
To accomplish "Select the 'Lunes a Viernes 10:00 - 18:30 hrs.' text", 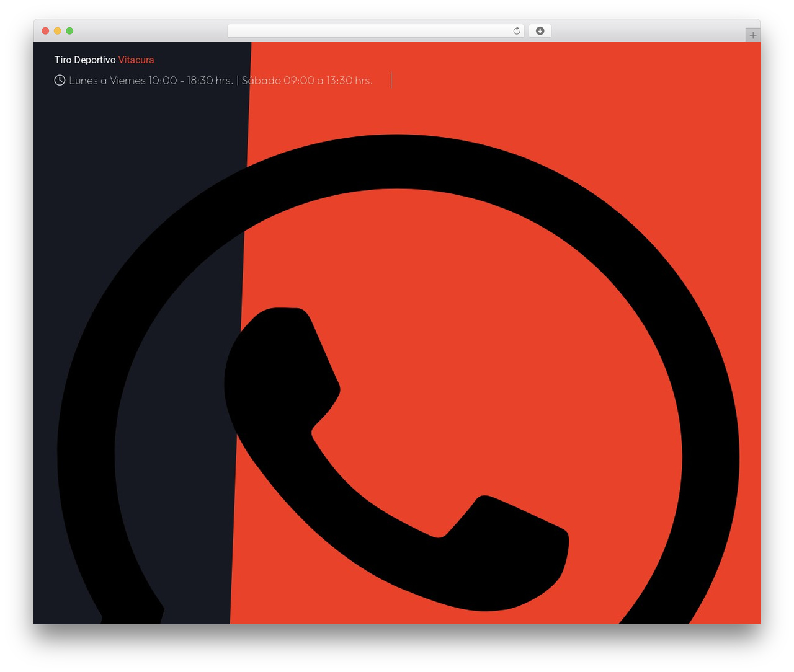I will [151, 81].
